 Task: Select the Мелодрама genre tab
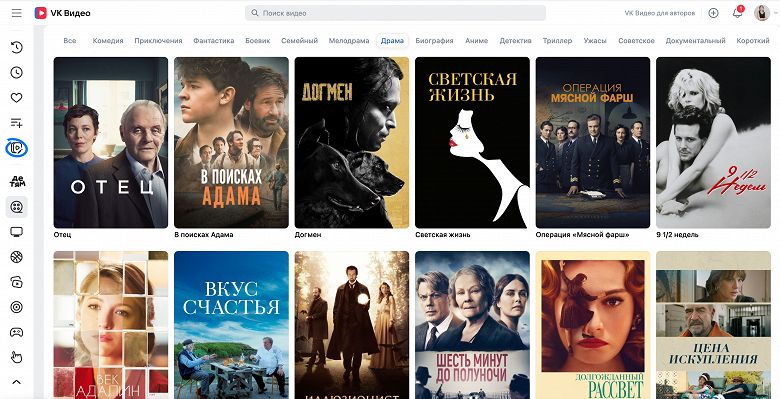[349, 41]
